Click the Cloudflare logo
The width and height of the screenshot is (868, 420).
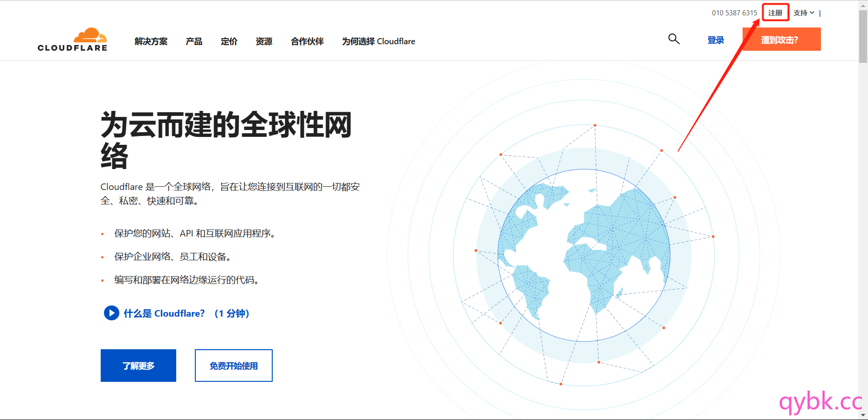[x=72, y=40]
